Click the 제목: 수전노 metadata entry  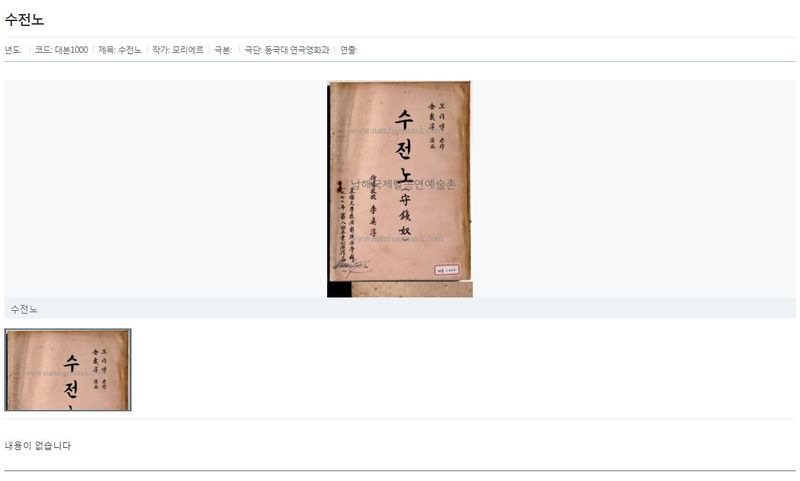pos(120,50)
